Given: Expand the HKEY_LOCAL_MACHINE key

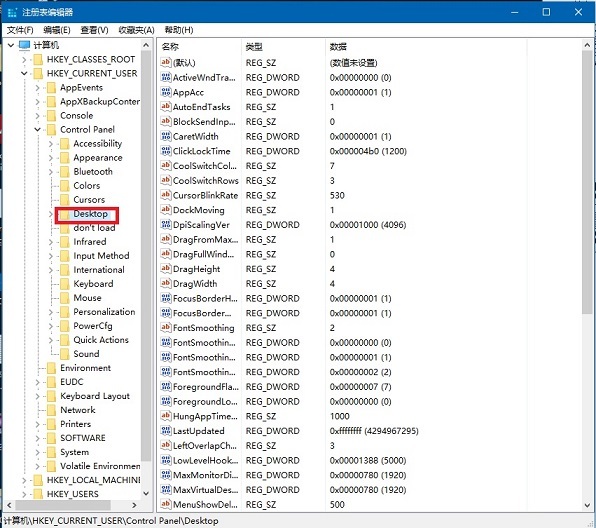Looking at the screenshot, I should click(24, 480).
